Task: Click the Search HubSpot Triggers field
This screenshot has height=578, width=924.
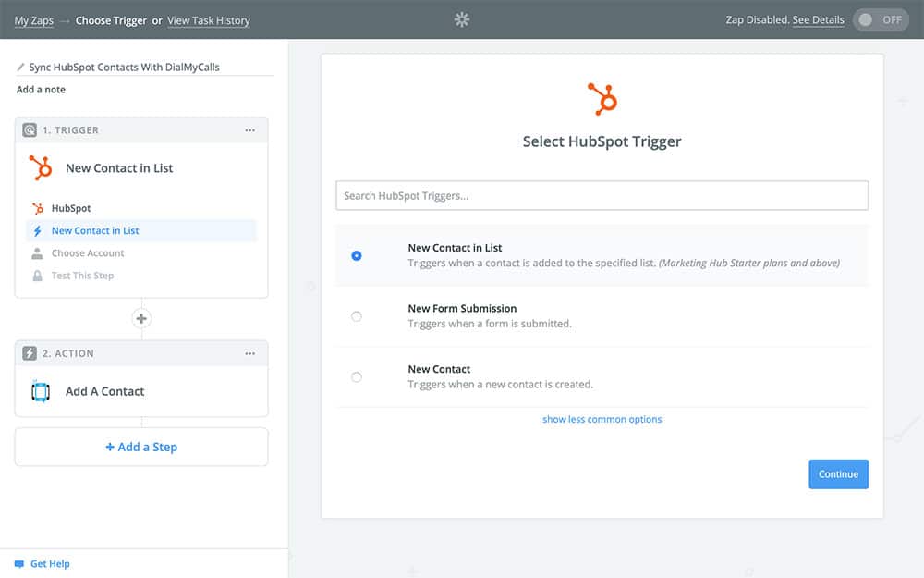Action: pyautogui.click(x=602, y=195)
